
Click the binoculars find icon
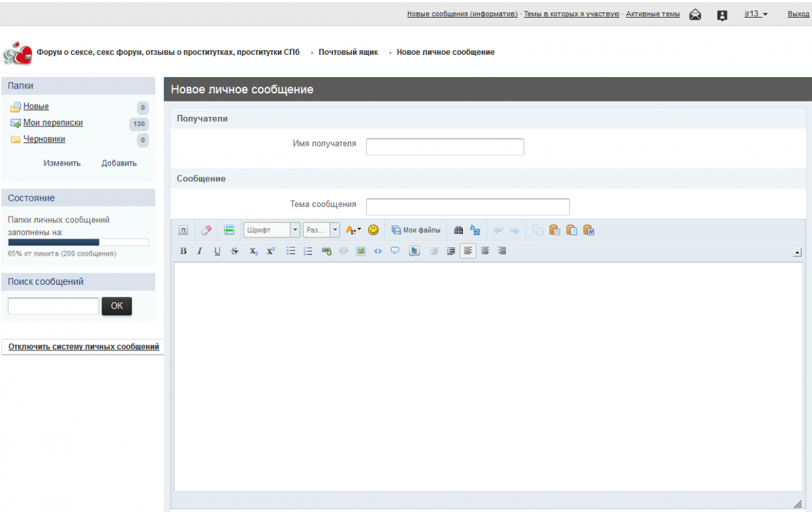point(459,230)
